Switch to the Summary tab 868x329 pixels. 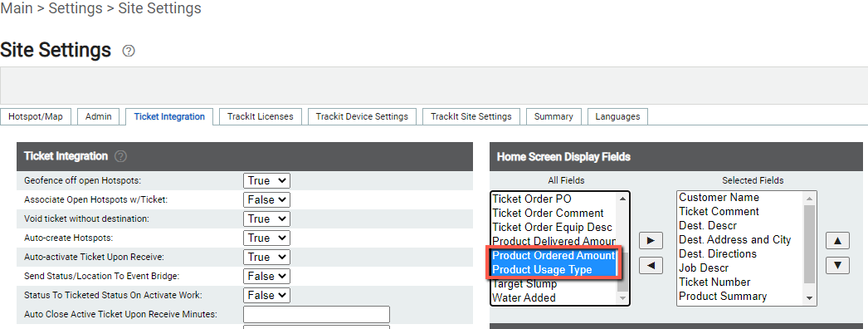553,116
